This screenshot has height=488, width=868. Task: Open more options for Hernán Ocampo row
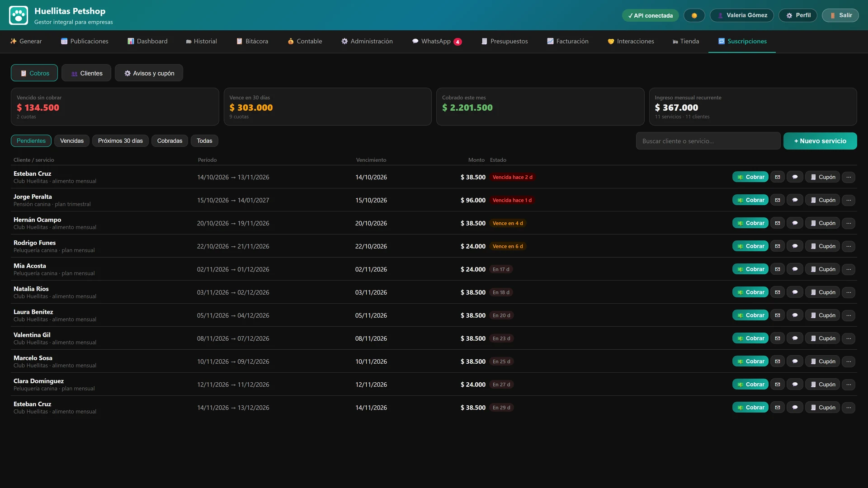(849, 223)
